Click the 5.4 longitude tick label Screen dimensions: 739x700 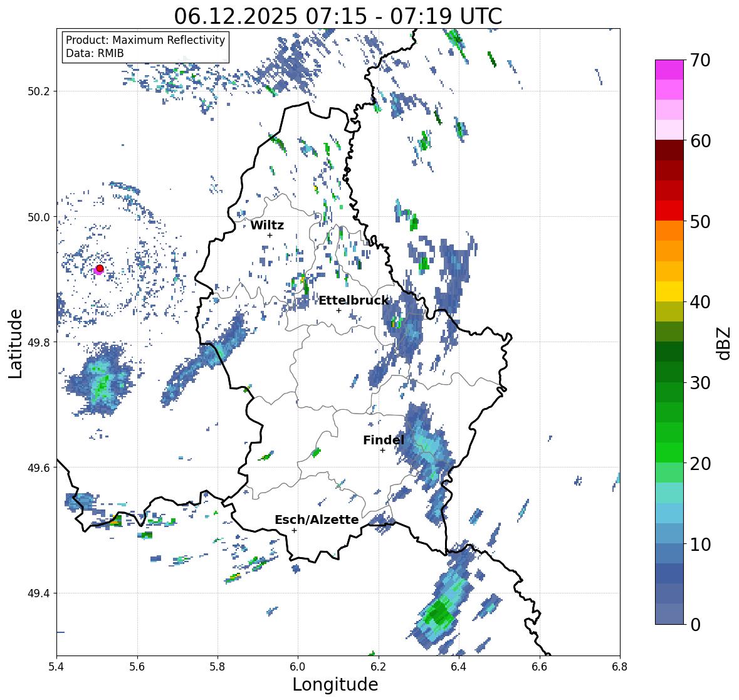(56, 667)
